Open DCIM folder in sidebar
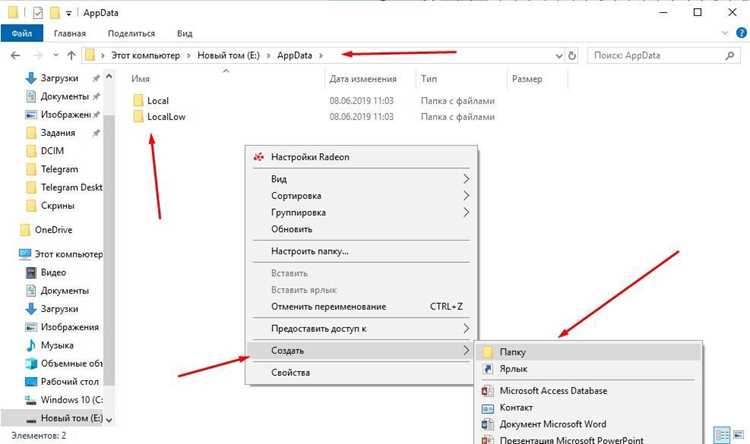The height and width of the screenshot is (444, 750). [x=52, y=151]
